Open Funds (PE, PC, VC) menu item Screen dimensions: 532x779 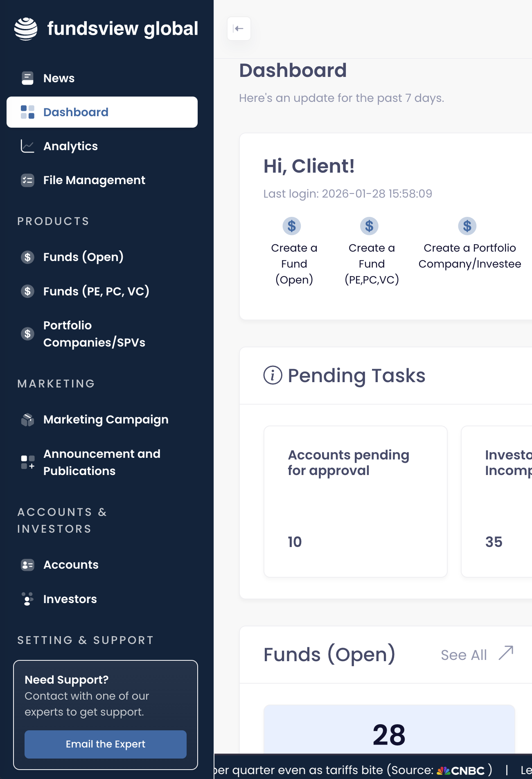click(96, 291)
